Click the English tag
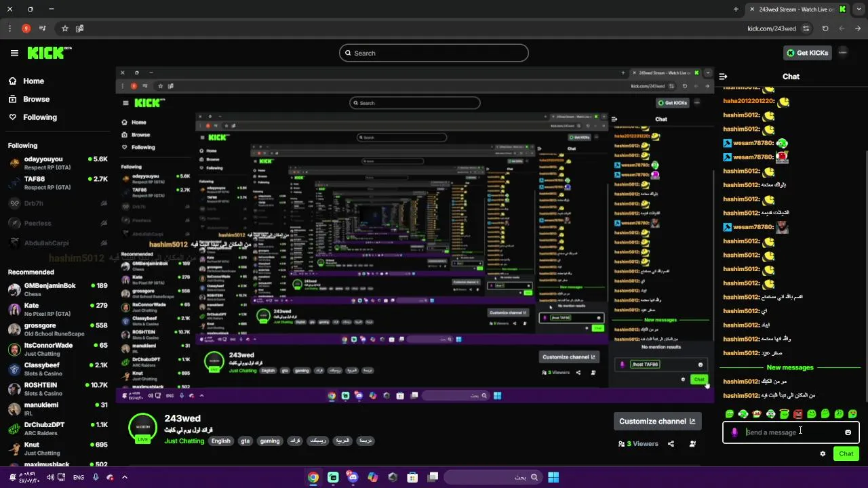This screenshot has height=488, width=868. click(x=221, y=441)
